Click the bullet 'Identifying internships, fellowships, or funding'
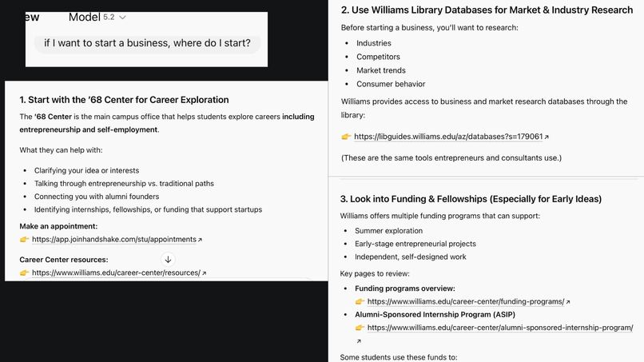Viewport: 644px width, 362px height. coord(148,209)
